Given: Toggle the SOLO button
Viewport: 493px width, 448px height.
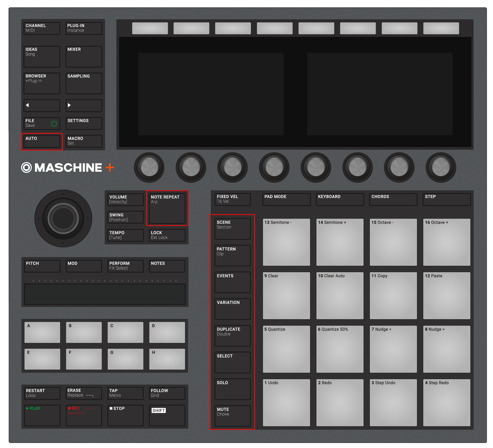Looking at the screenshot, I should tap(232, 389).
